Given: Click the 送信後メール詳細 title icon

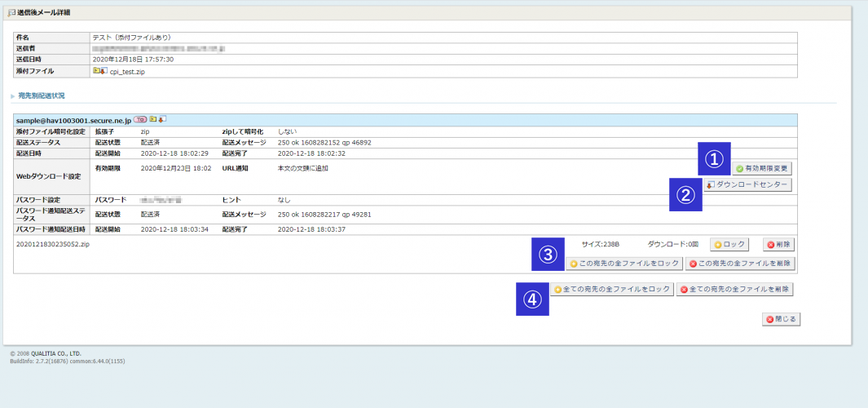Looking at the screenshot, I should coord(11,13).
